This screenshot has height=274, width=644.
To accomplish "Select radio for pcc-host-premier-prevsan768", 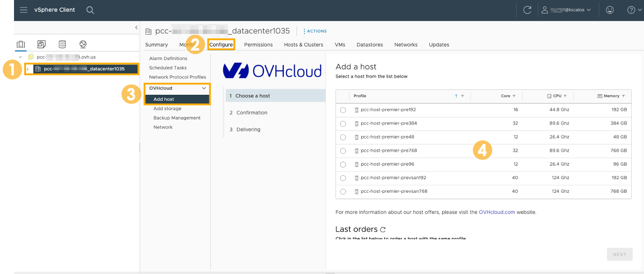I will point(343,191).
